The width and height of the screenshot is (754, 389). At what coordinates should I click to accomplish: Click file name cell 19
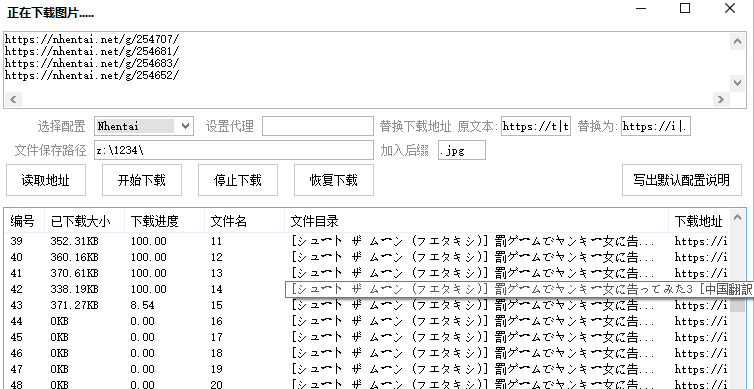pyautogui.click(x=216, y=369)
